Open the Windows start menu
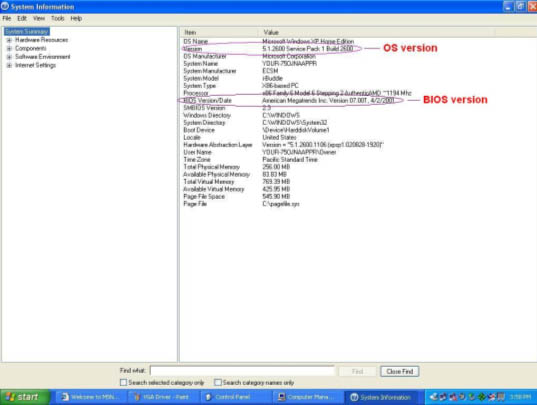This screenshot has height=405, width=537. coord(24,397)
